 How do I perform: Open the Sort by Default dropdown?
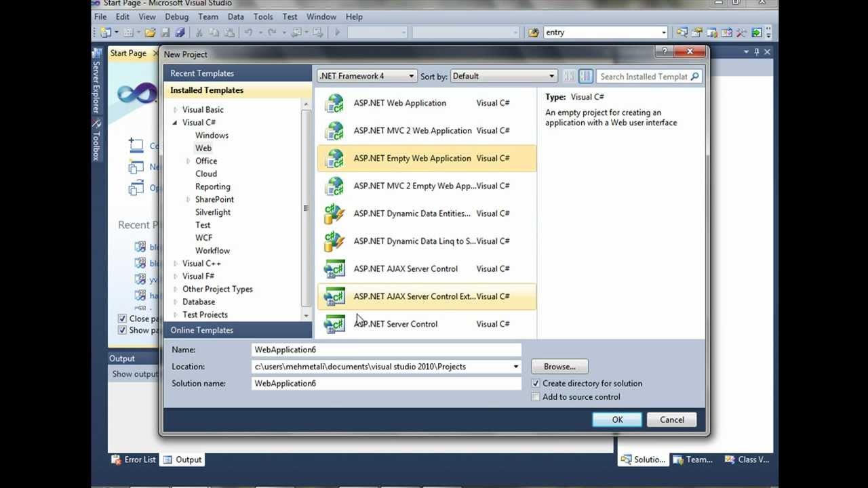pos(504,76)
